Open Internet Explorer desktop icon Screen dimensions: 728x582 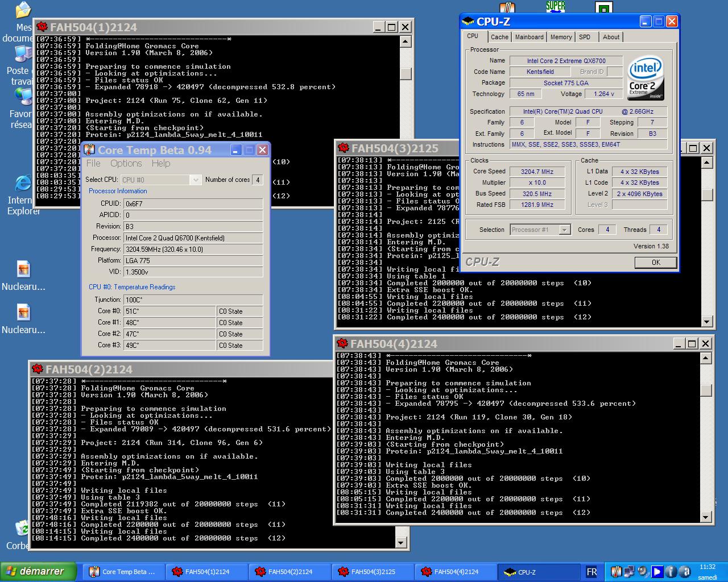(x=23, y=184)
